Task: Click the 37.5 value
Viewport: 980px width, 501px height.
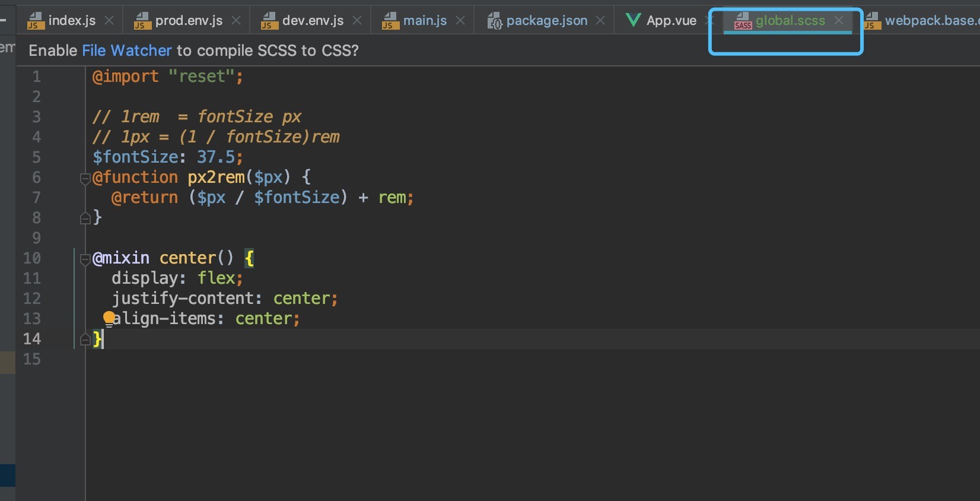Action: click(x=216, y=157)
